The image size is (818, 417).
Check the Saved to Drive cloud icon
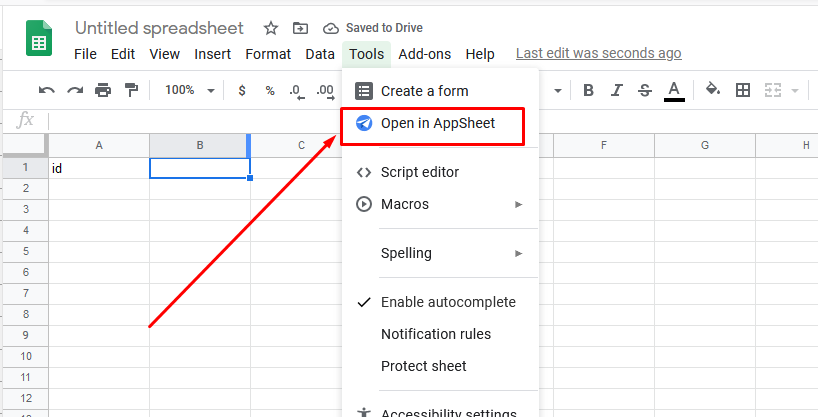point(331,28)
